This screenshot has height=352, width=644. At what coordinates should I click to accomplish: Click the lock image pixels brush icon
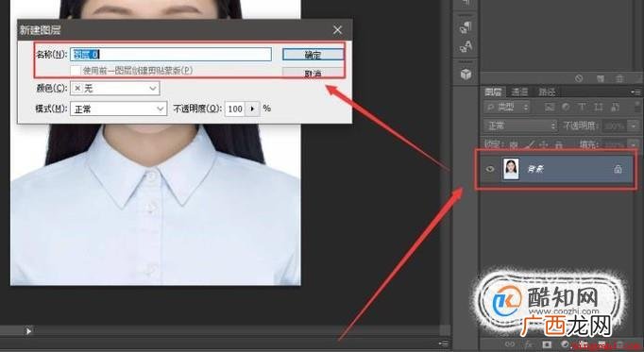(531, 144)
